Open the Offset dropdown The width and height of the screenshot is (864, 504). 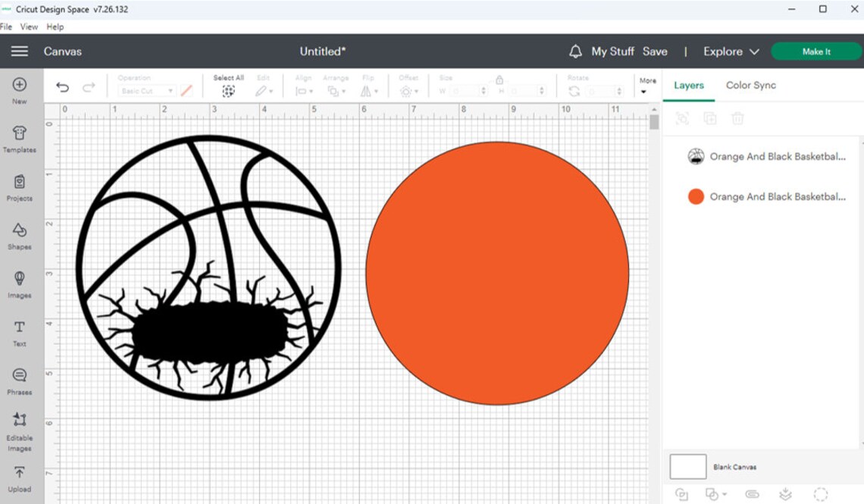pyautogui.click(x=409, y=91)
